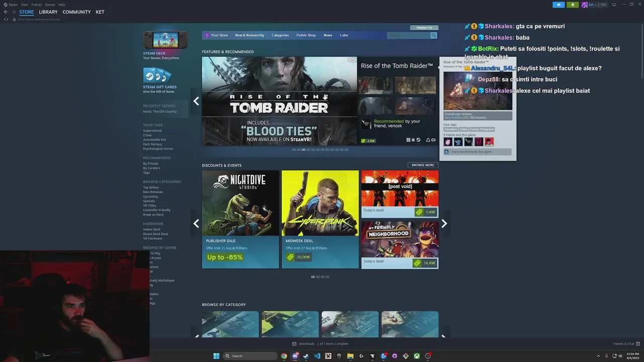Open the Help menu
Screen dimensions: 644x362
click(61, 5)
